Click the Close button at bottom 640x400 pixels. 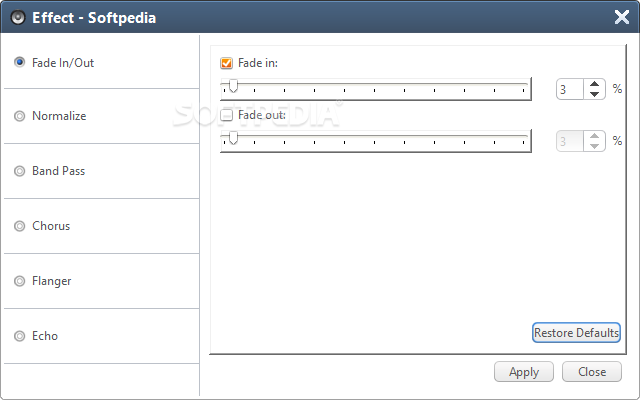592,372
